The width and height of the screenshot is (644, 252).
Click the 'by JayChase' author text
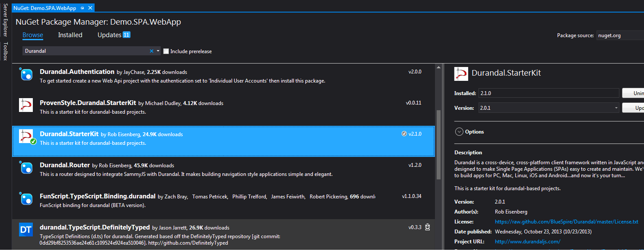tap(131, 72)
